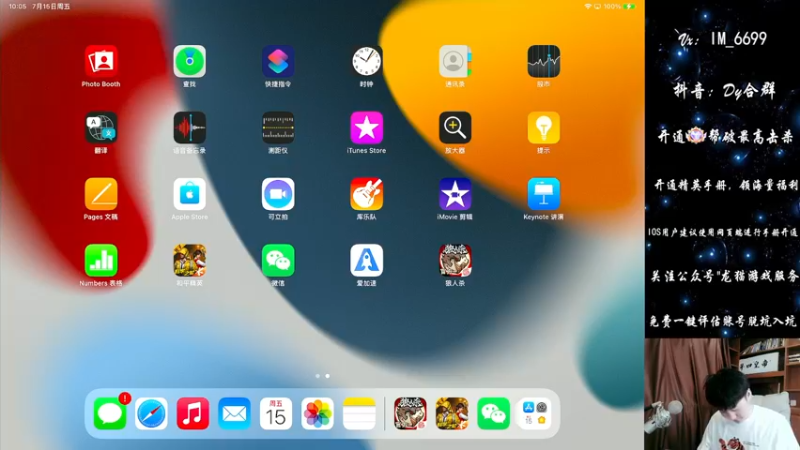Open Pages documents app
The image size is (800, 450).
coord(101,194)
